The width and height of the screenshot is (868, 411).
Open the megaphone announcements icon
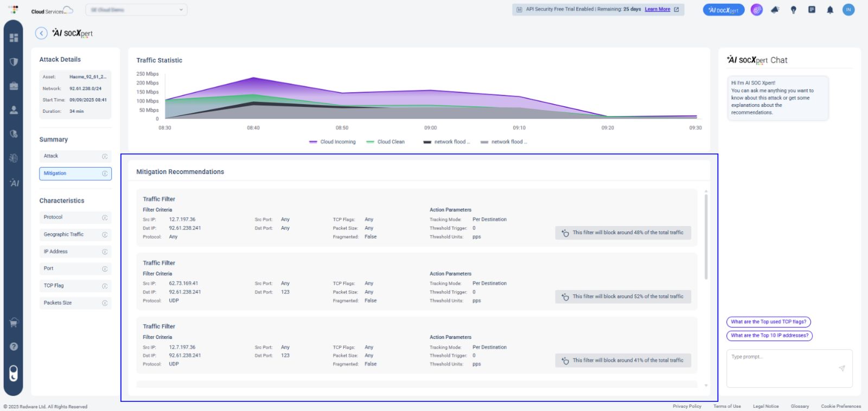775,10
